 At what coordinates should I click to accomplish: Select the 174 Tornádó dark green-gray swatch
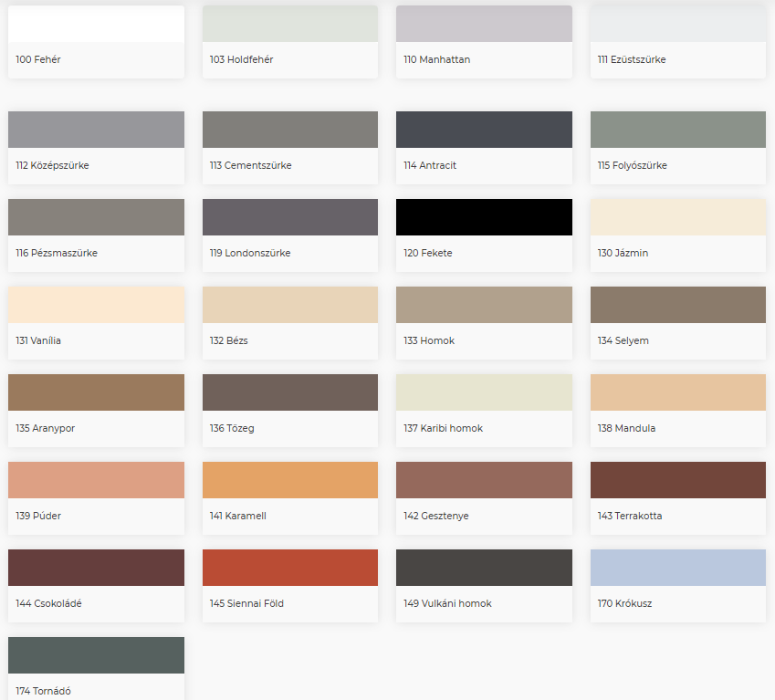(x=96, y=655)
